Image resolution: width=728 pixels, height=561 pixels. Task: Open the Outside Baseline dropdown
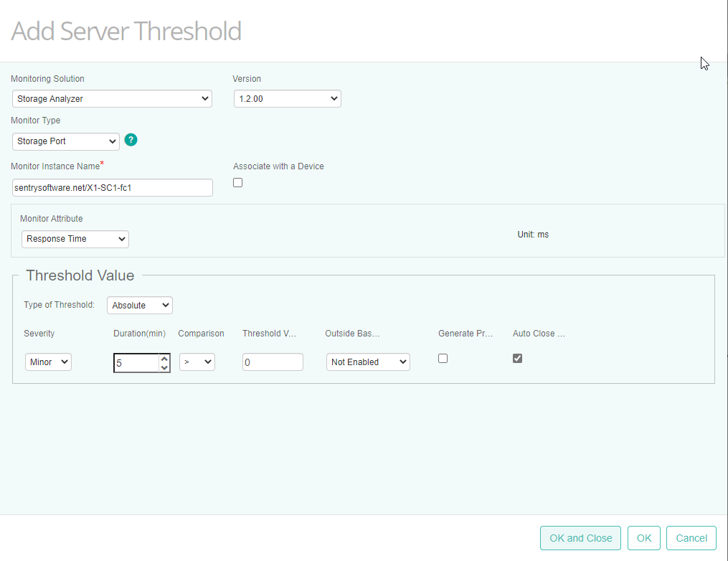coord(368,362)
